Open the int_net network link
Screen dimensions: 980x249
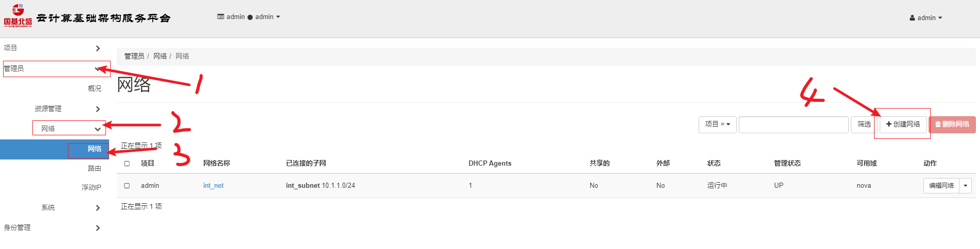tap(213, 186)
